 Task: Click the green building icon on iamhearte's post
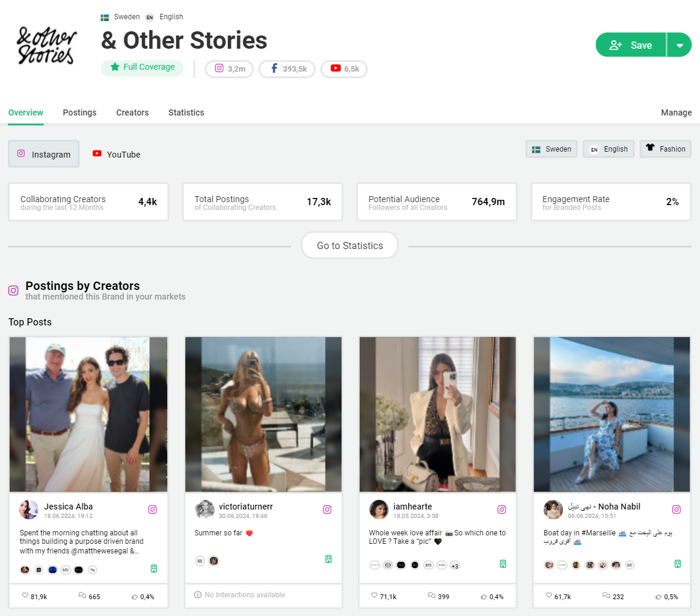point(503,564)
